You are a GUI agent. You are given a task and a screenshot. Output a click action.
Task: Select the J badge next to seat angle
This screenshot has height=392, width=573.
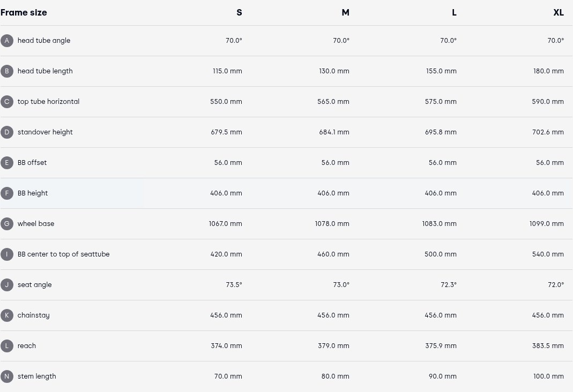(6, 285)
